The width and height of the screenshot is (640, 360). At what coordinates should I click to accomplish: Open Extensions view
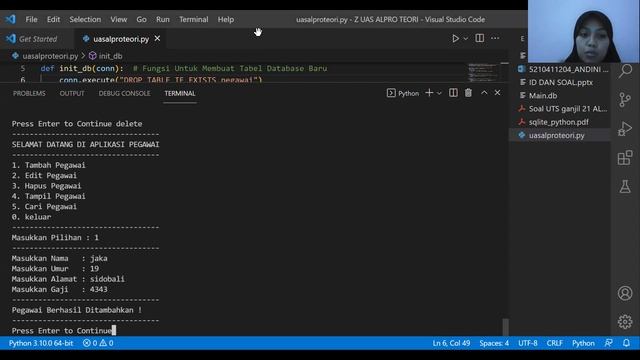tap(625, 158)
